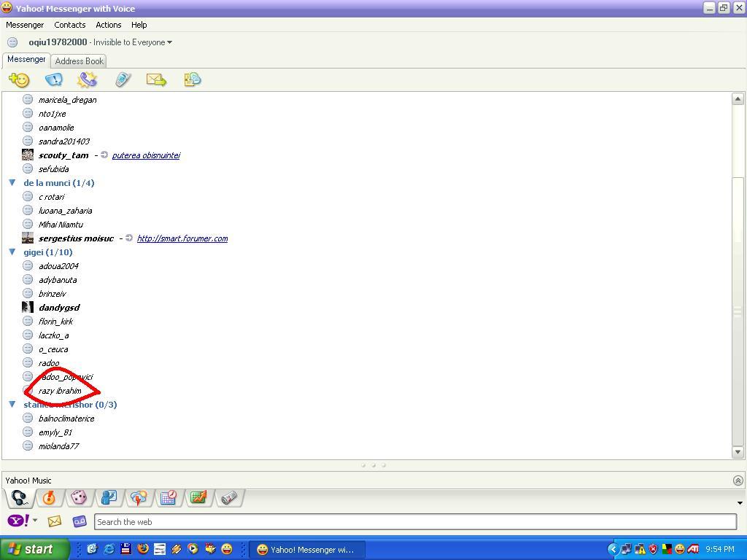Click the Add a Contact smiley icon
This screenshot has width=747, height=560.
(x=19, y=79)
